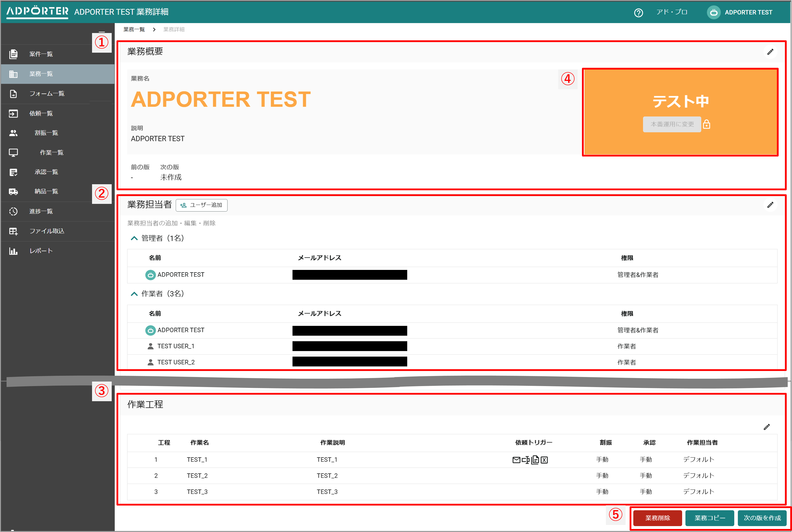
Task: Collapse the 作業者（3名）section chevron
Action: 134,294
